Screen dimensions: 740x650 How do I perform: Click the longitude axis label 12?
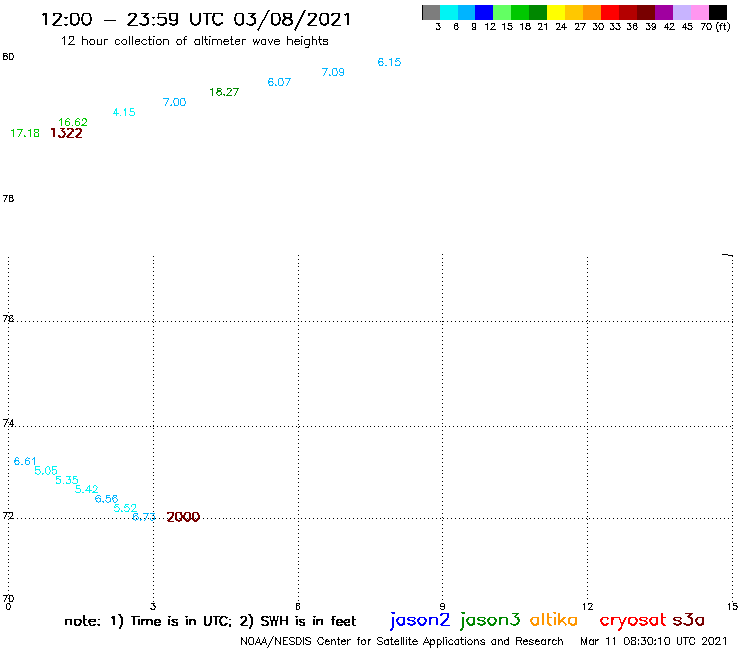[588, 607]
